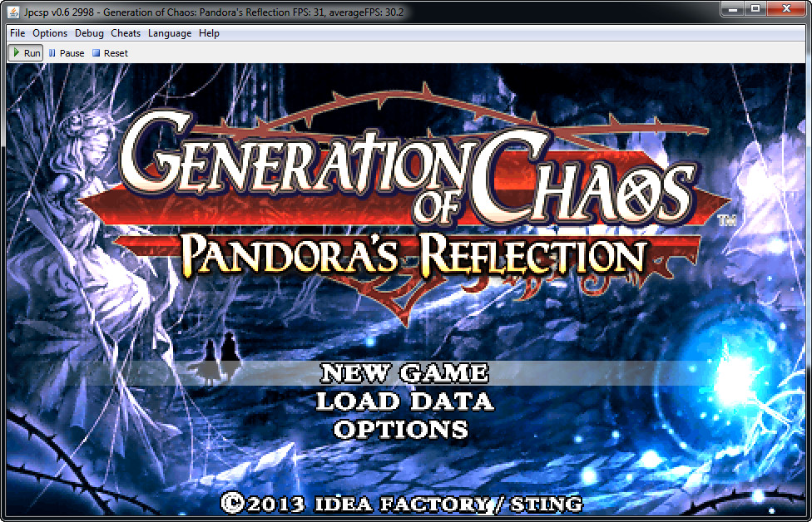Viewport: 812px width, 522px height.
Task: Reset the emulator
Action: (110, 52)
